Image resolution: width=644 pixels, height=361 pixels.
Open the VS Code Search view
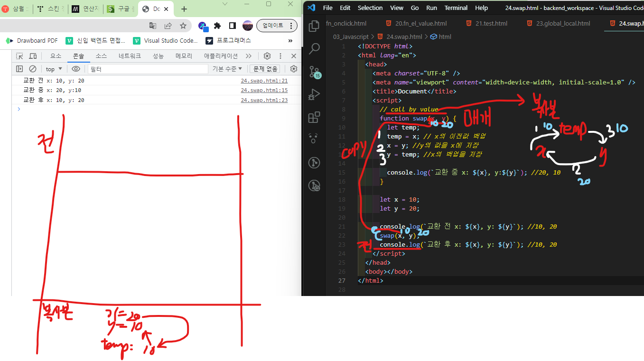click(314, 48)
